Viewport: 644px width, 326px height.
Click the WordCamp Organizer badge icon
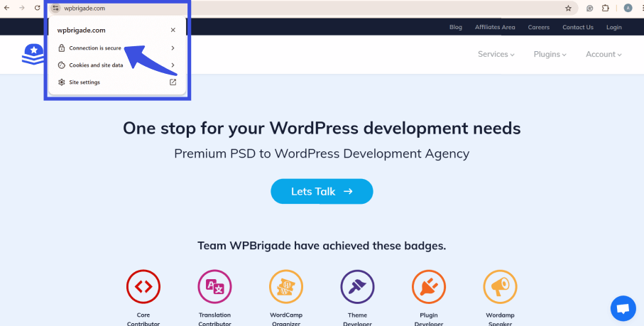click(286, 287)
